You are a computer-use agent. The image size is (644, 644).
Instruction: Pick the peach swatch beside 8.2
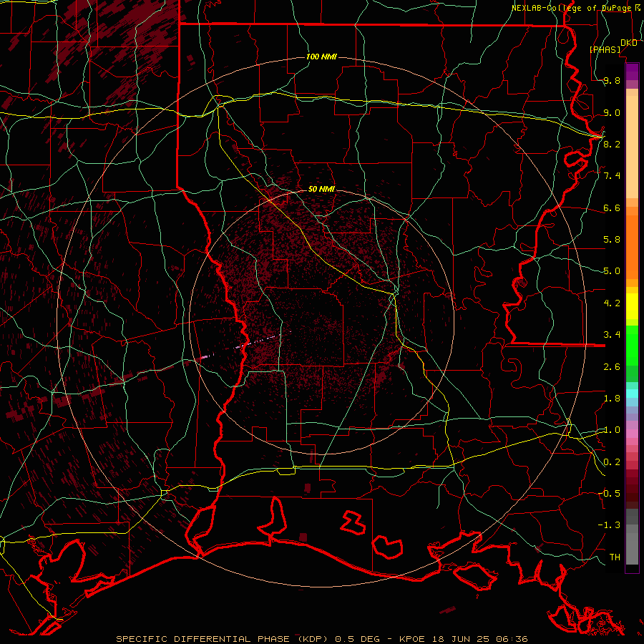pos(632,147)
